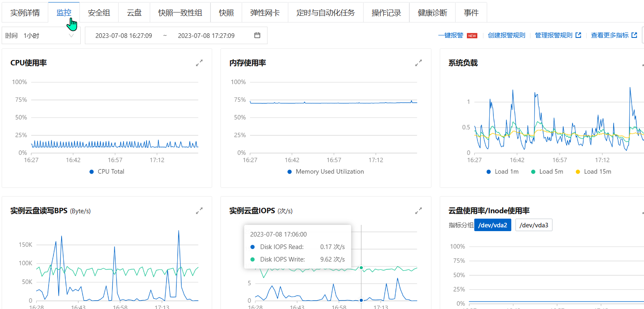
Task: Expand the 实例云盘读写BPS chart
Action: [x=200, y=211]
